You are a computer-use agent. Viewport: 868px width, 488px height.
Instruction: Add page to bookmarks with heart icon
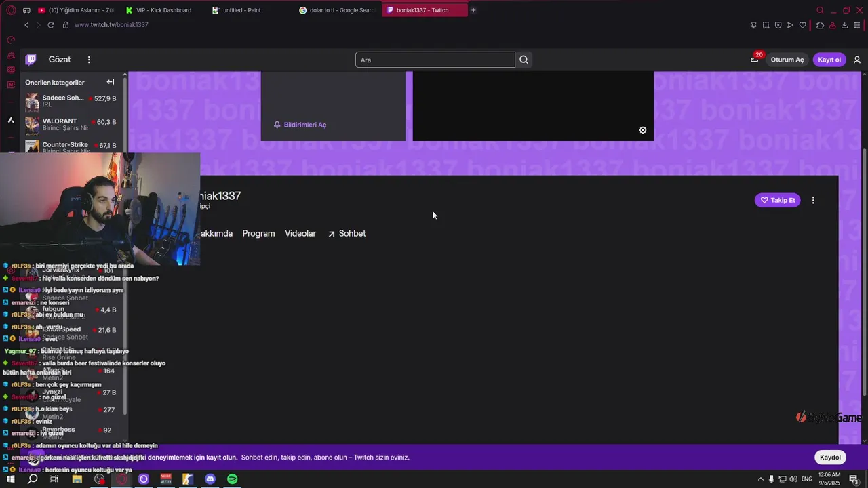803,25
